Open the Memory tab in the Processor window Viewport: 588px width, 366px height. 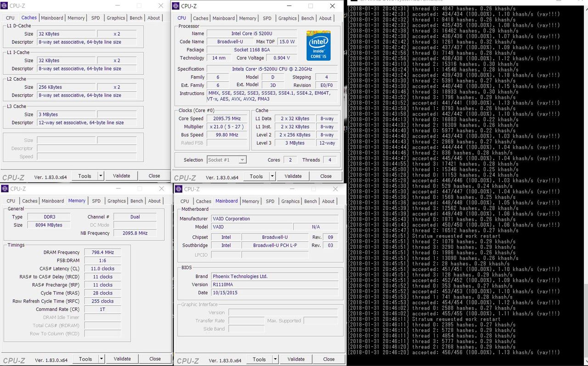point(248,18)
